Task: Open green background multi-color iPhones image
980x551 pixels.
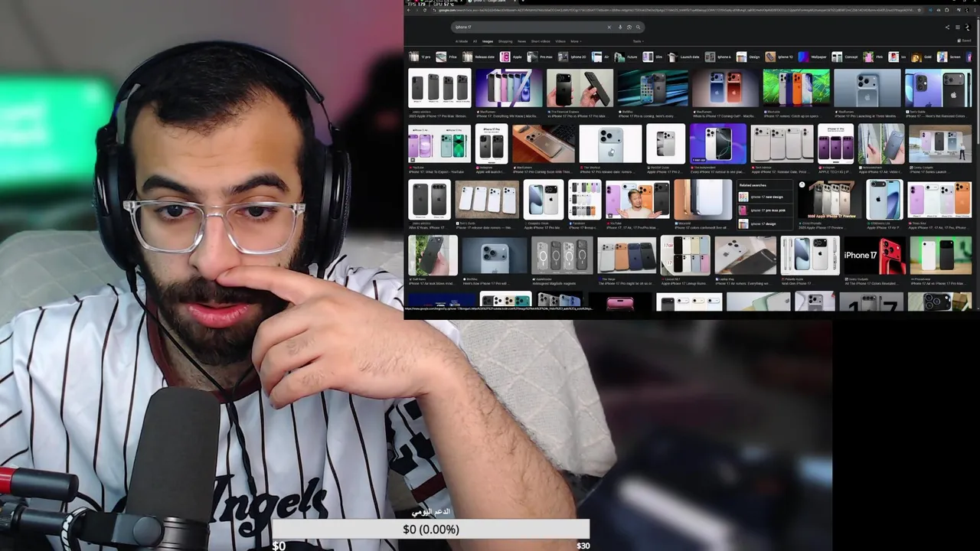Action: tap(796, 88)
